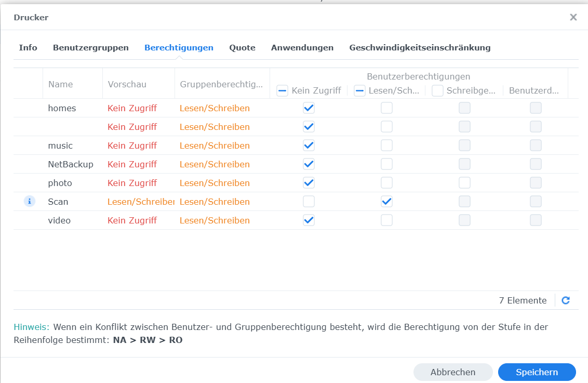Click the info icon beside Scan

[30, 202]
